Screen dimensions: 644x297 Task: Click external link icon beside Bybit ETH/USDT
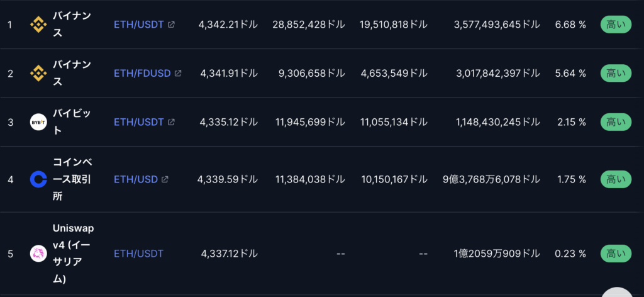[171, 122]
